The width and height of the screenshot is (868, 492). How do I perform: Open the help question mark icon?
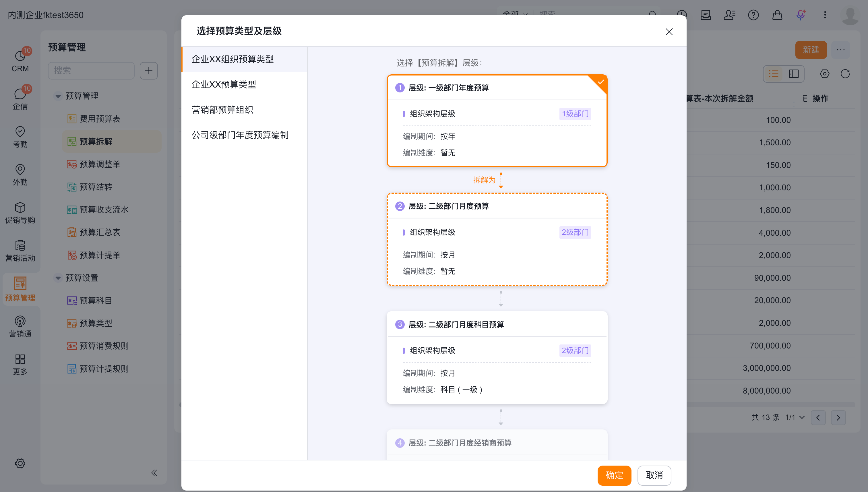tap(753, 15)
